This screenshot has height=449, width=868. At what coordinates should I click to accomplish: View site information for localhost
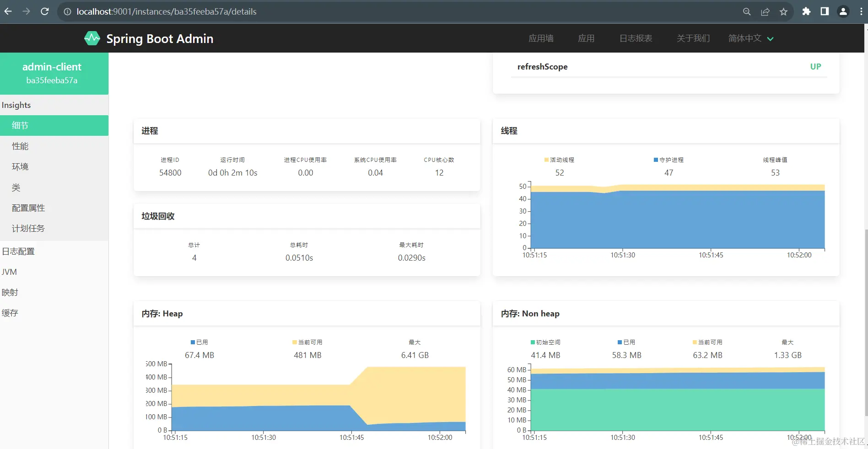point(67,11)
